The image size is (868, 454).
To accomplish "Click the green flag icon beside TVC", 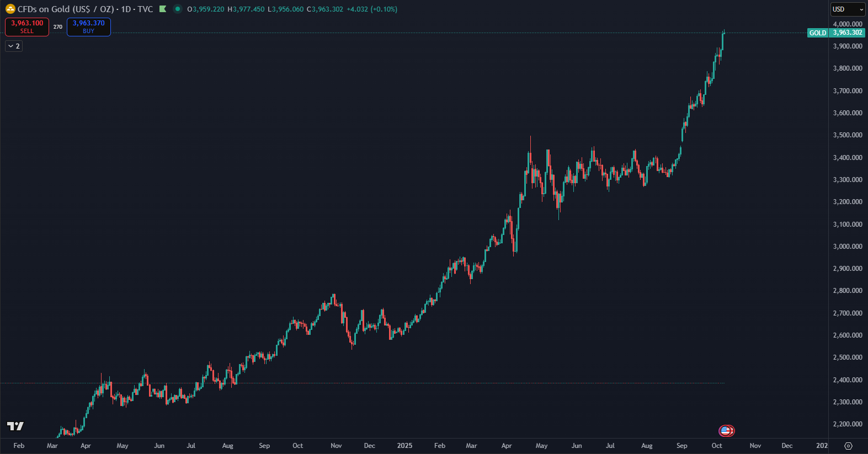I will coord(163,9).
